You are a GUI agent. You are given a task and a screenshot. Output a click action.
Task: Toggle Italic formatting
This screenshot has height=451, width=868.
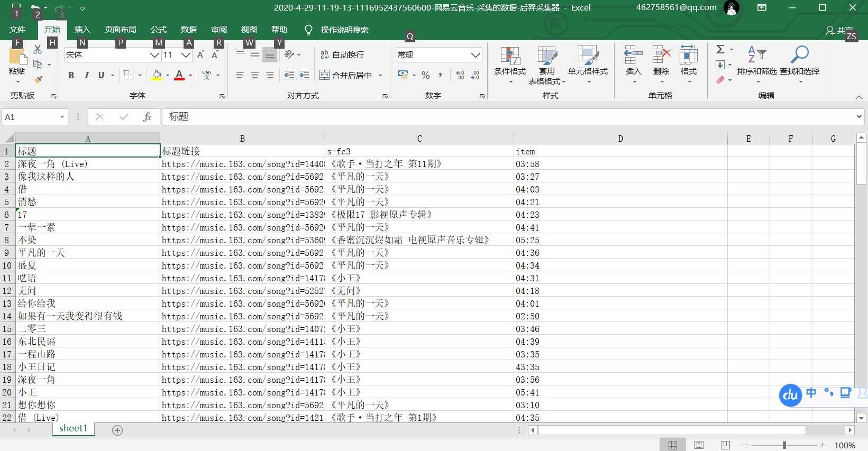(x=87, y=76)
